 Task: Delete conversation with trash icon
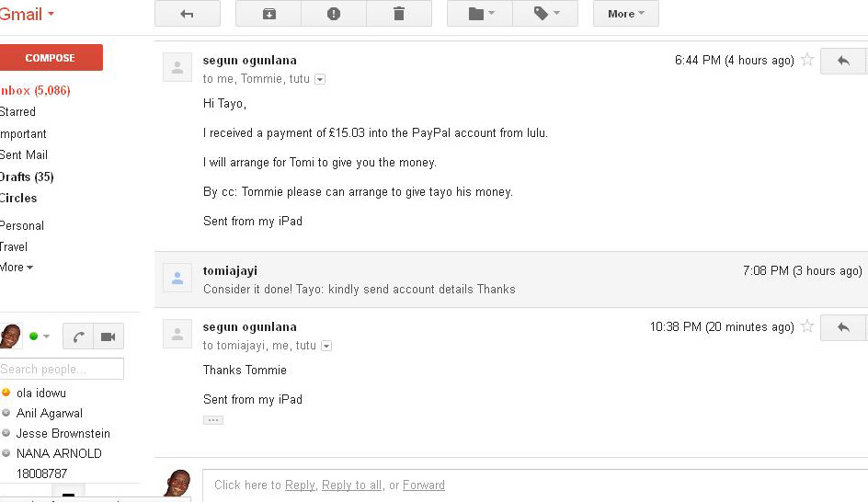click(x=398, y=14)
